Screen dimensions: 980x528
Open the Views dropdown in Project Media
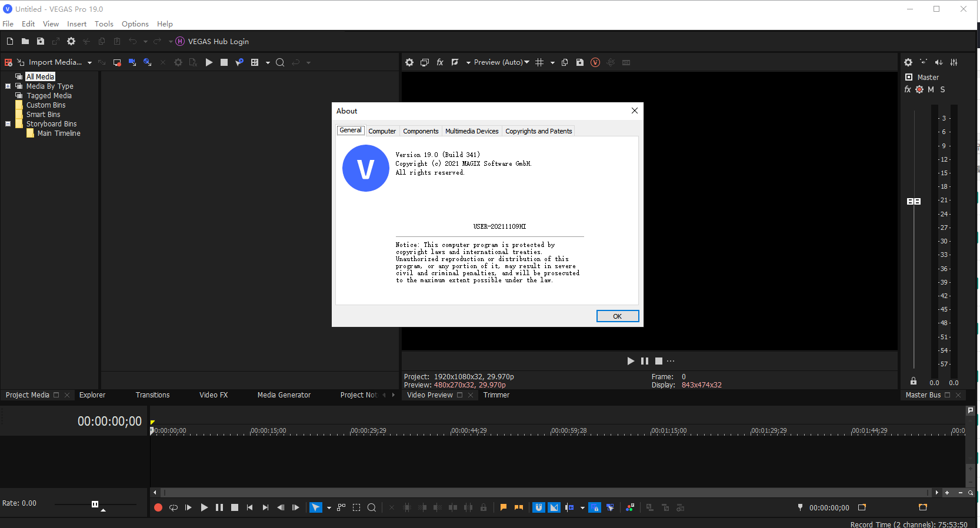click(268, 63)
